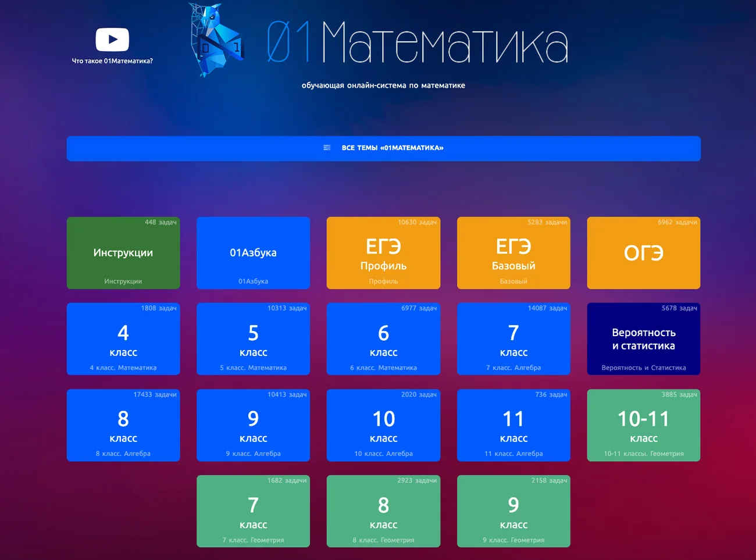The image size is (756, 560).
Task: Select 4 класс Математика tile
Action: click(123, 339)
